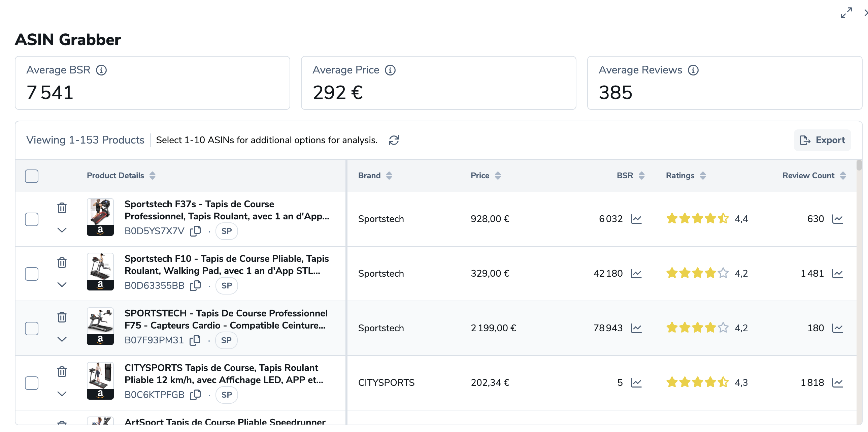868x432 pixels.
Task: Delete the Sportstech F10 row with its trash icon
Action: point(62,263)
